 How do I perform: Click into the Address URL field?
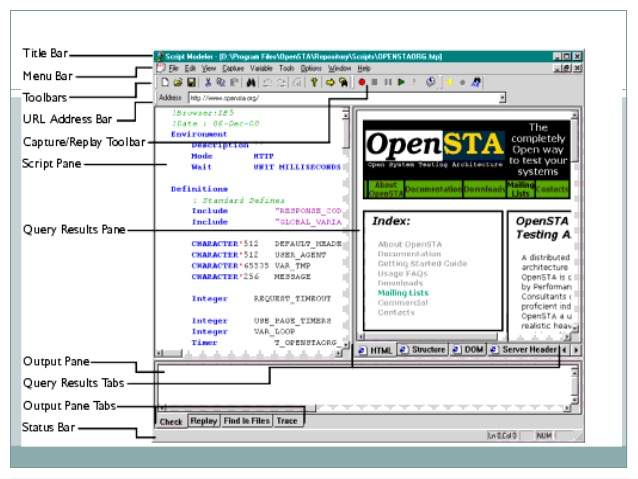[344, 98]
